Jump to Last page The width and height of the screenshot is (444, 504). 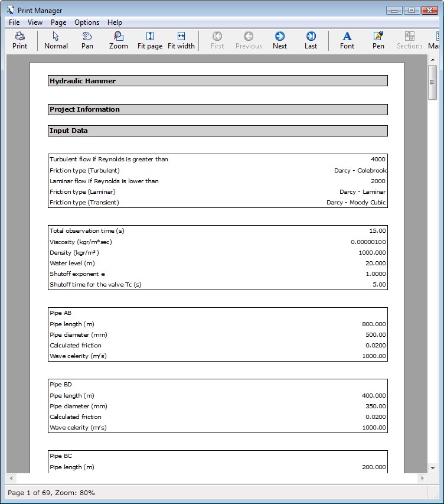tap(311, 40)
